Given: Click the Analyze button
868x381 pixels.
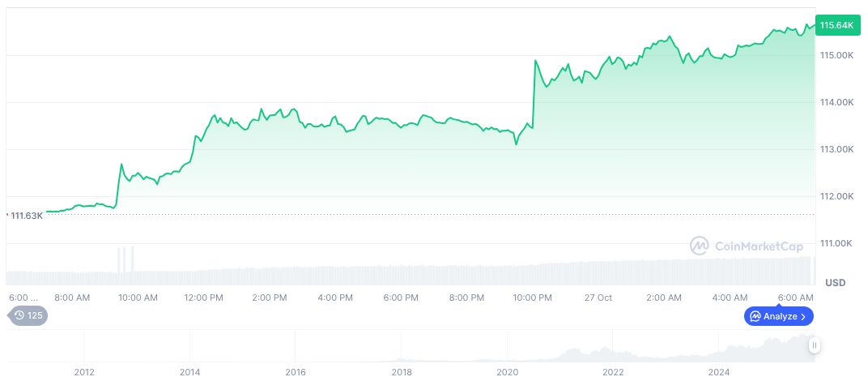Looking at the screenshot, I should [778, 316].
